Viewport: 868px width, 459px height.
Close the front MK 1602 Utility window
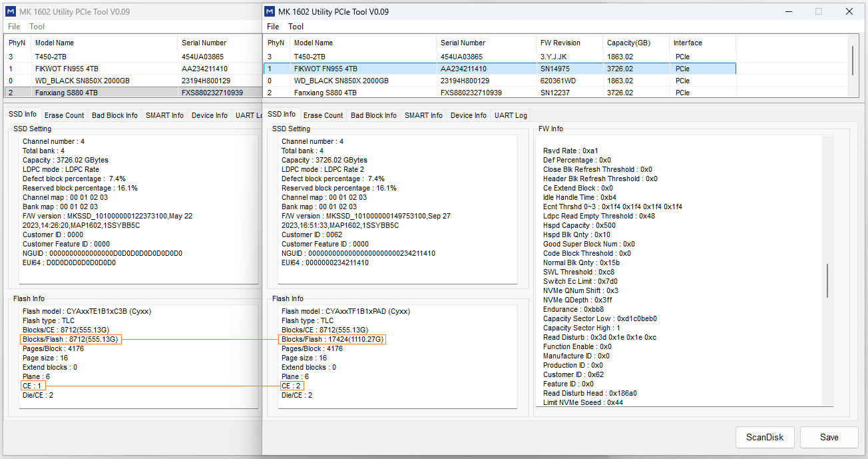(849, 11)
